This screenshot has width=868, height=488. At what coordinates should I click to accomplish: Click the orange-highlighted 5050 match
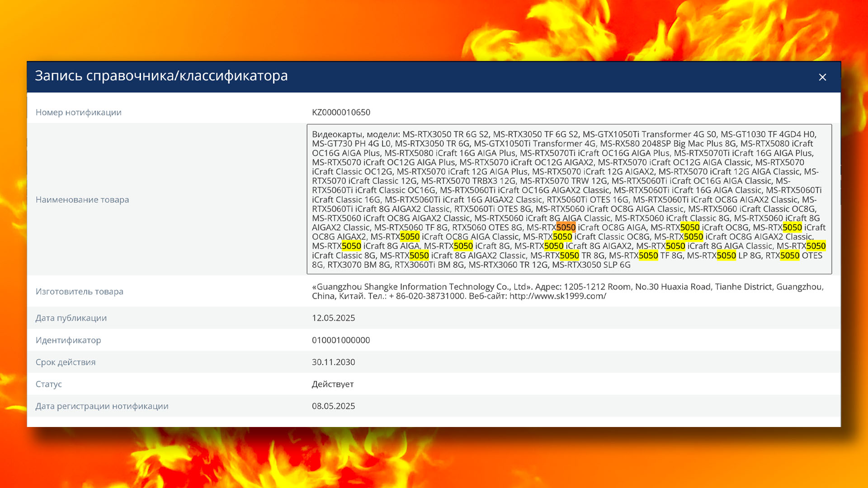coord(566,227)
